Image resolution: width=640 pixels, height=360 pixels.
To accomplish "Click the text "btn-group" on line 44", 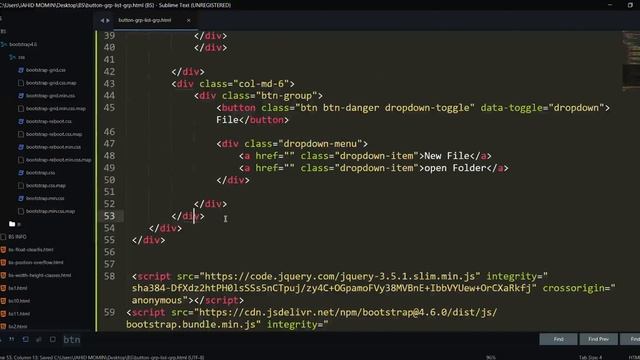I will [286, 96].
